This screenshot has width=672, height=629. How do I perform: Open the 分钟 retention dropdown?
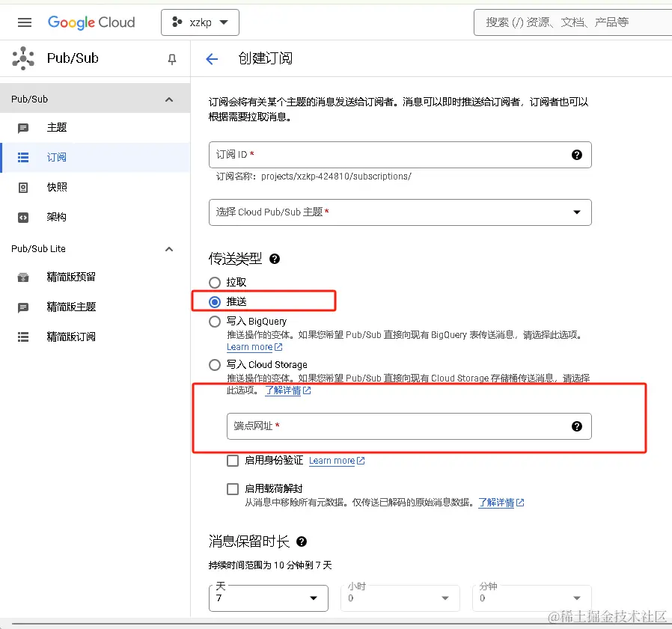[532, 598]
